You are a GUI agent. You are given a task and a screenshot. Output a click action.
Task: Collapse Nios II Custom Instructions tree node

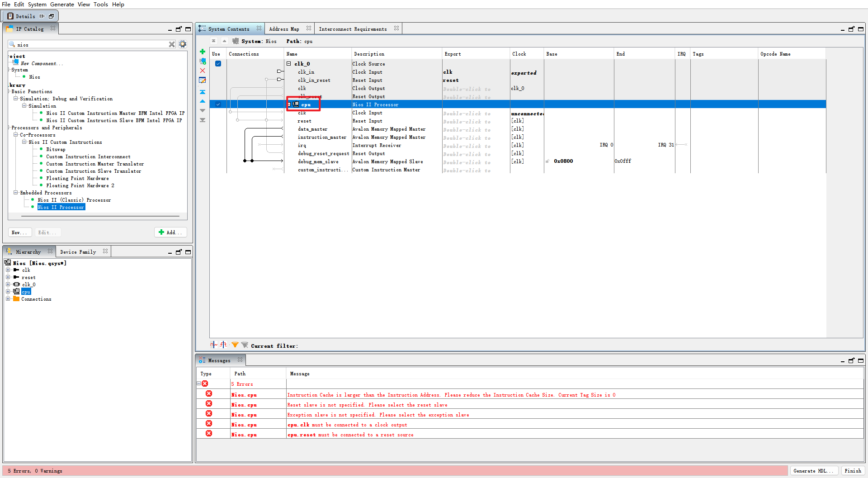point(24,142)
